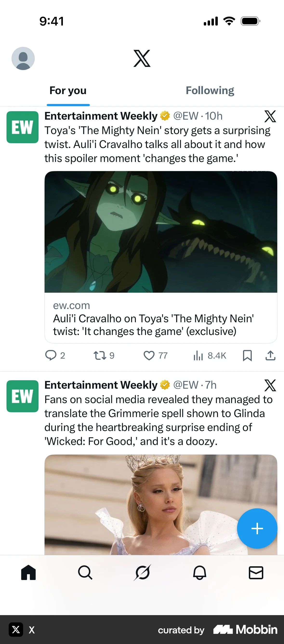Switch to the Following tab
Screen dimensions: 284x644
[x=210, y=90]
